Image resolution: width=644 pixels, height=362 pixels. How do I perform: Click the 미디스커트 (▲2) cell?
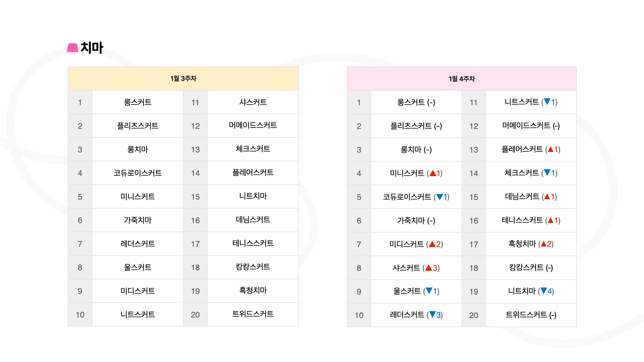(416, 244)
